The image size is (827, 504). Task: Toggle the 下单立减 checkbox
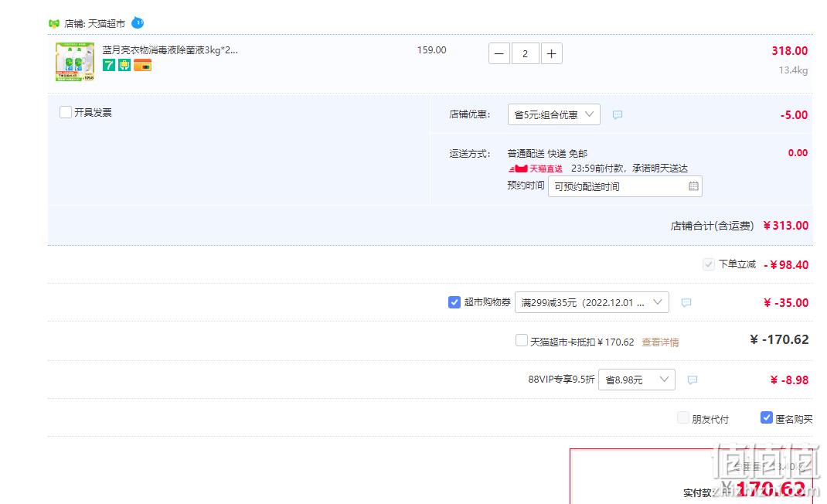(708, 264)
